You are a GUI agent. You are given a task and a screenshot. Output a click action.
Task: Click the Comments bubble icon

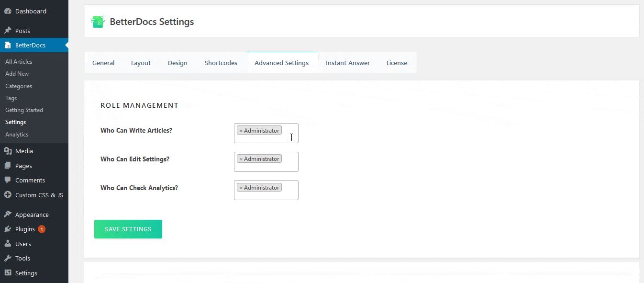click(8, 180)
